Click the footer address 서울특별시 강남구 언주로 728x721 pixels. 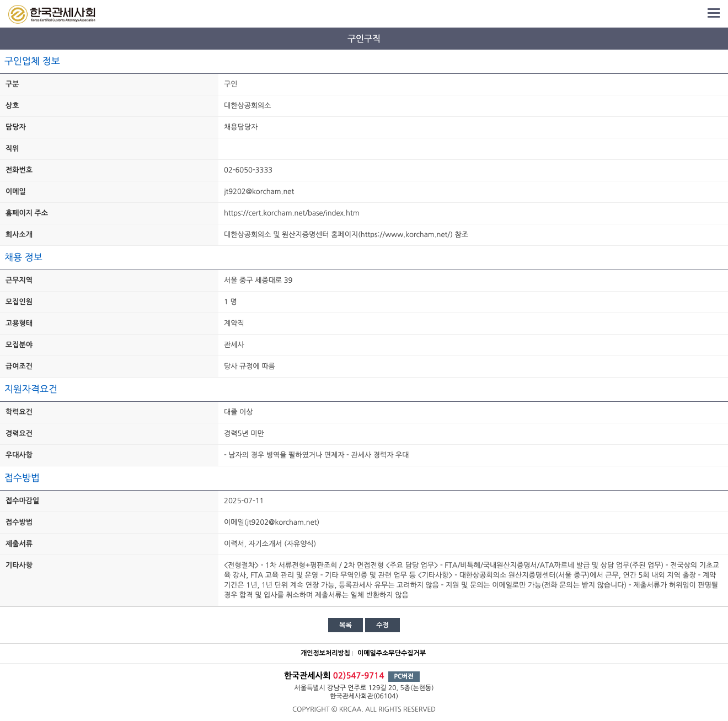point(364,688)
